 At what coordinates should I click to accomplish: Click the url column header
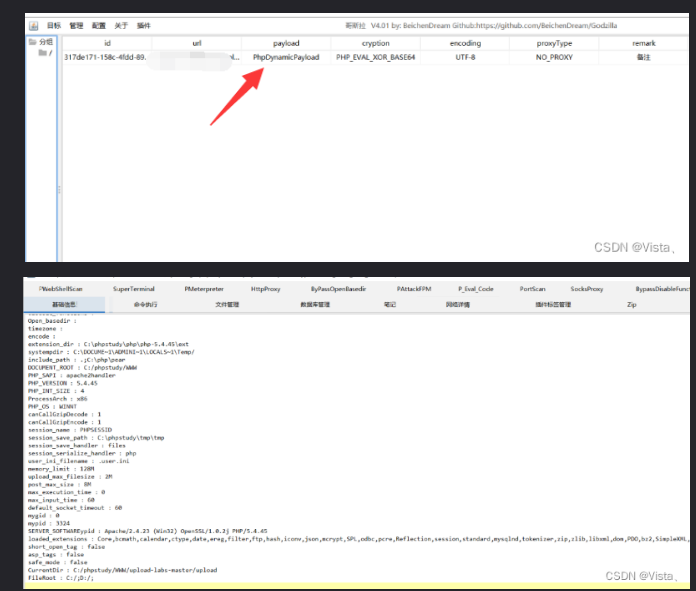pos(197,43)
